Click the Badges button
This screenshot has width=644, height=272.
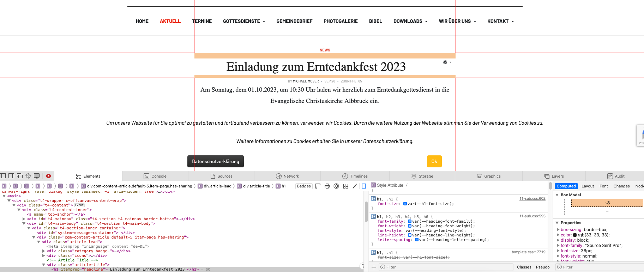304,186
